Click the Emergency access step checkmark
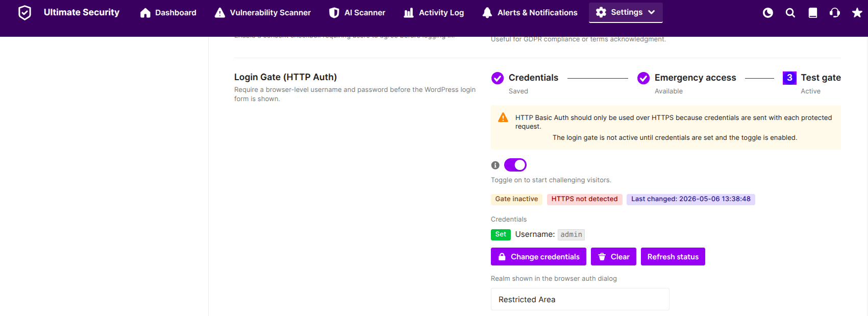 click(x=643, y=78)
